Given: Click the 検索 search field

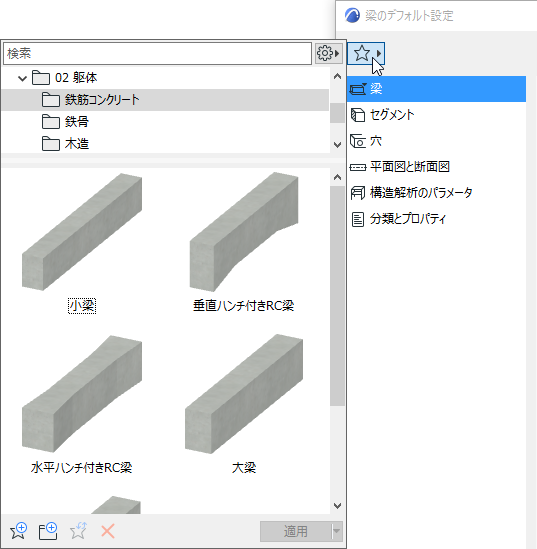Looking at the screenshot, I should click(158, 54).
